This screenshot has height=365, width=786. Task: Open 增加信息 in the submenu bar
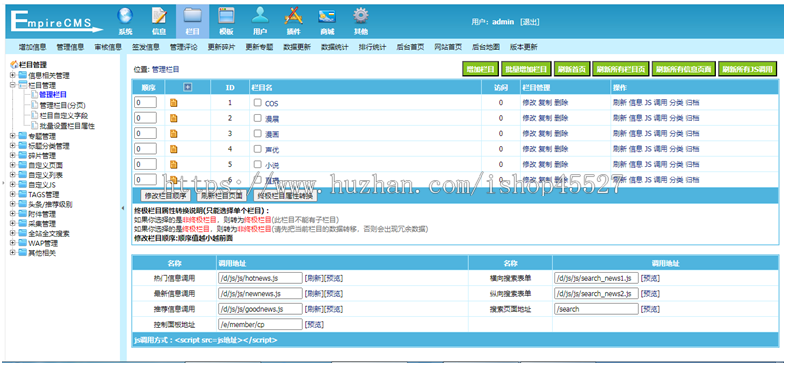pos(33,47)
